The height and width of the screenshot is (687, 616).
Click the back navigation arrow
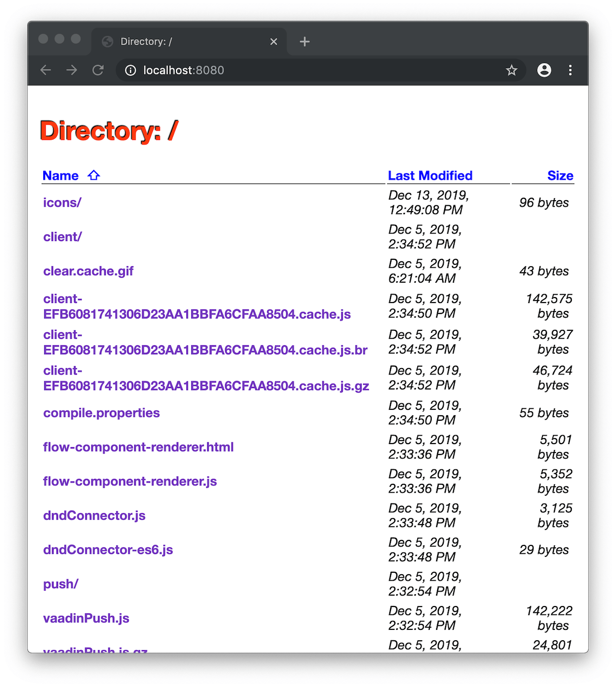pos(45,70)
